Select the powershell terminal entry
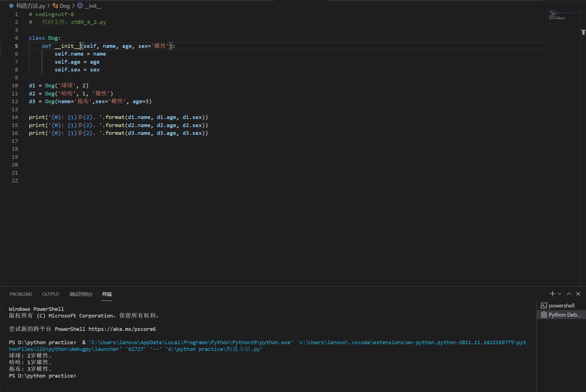 click(561, 306)
